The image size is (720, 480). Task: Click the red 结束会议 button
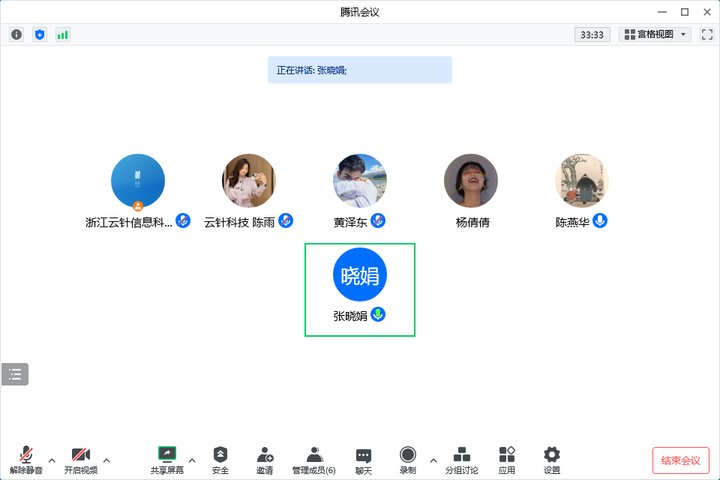coord(681,460)
